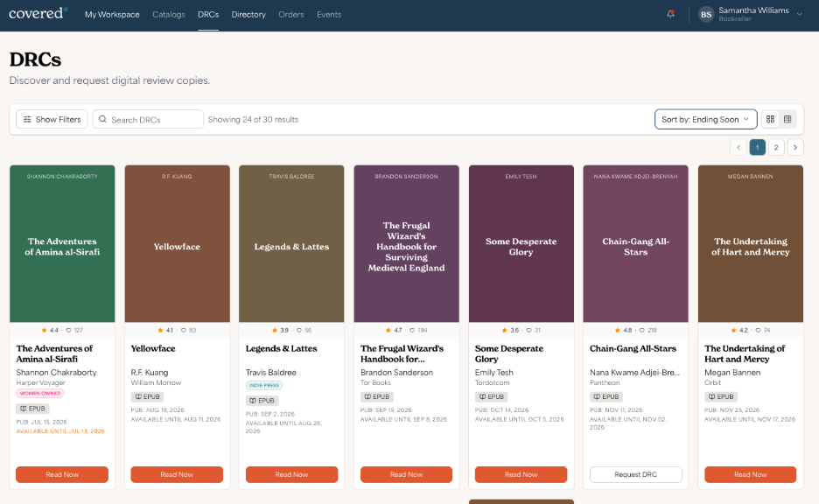Click star rating on Frugal Wizard's card
Viewport: 819px width, 504px height.
point(395,330)
